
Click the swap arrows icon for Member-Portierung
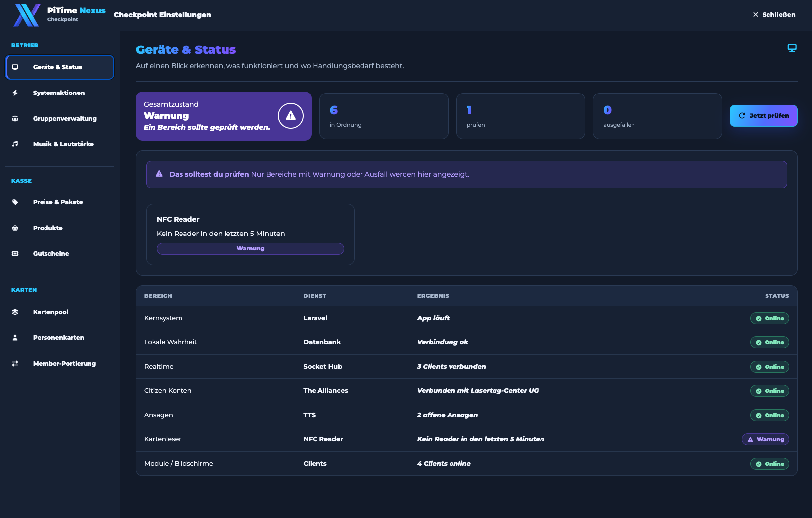(15, 364)
